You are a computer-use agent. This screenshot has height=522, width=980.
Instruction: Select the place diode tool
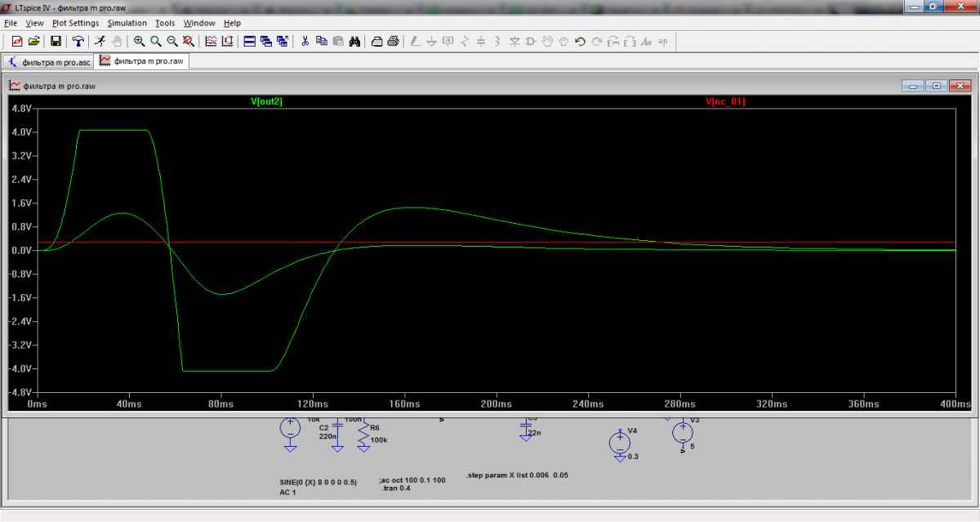514,41
